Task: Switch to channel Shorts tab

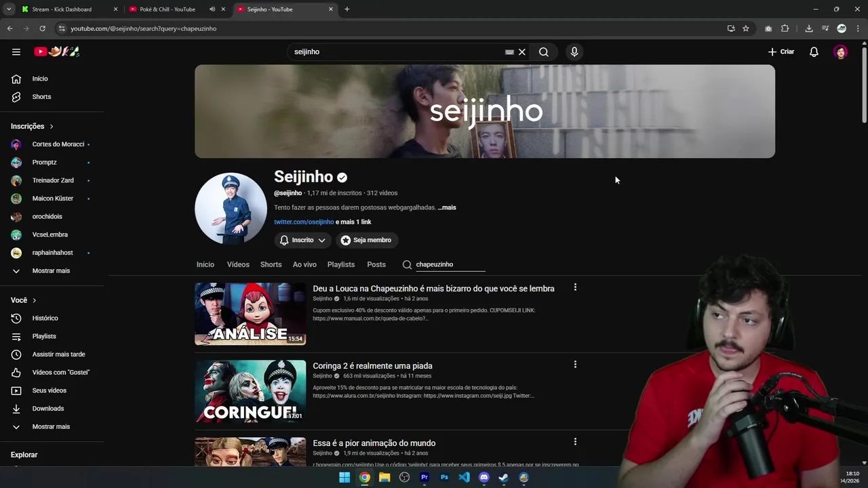Action: (x=271, y=264)
